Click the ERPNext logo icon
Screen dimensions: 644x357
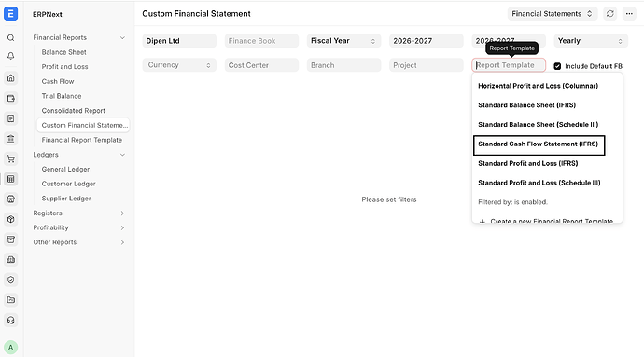click(x=10, y=14)
